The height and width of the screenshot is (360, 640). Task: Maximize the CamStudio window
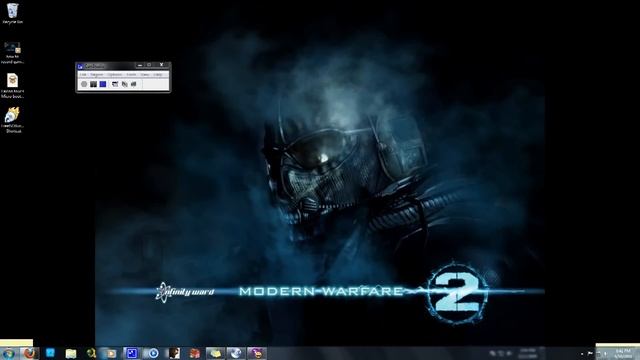point(149,65)
